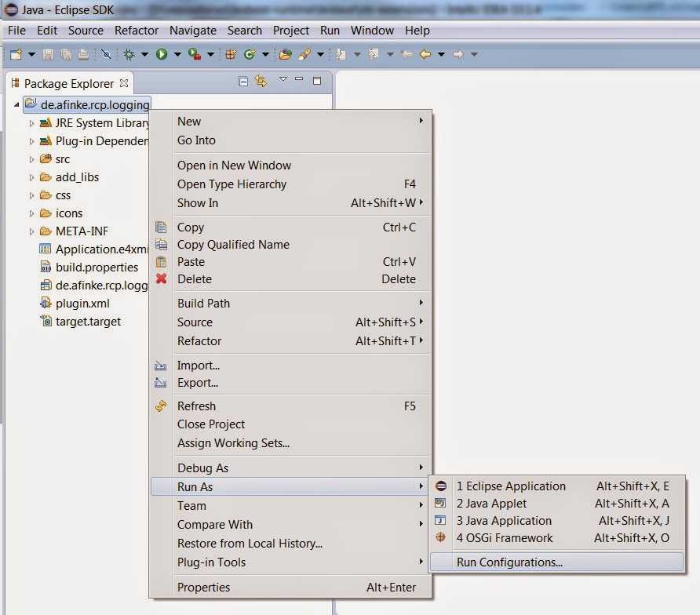Screen dimensions: 700x615
Task: Open Debug As submenu
Action: pos(290,468)
